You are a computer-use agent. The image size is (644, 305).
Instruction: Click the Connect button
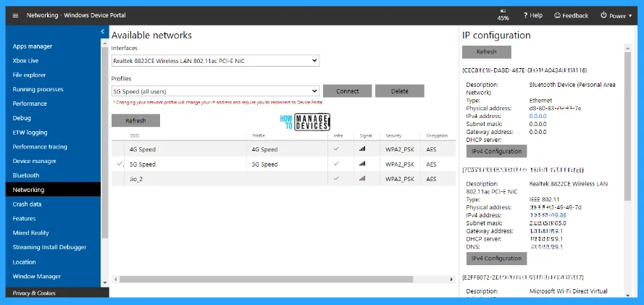coord(348,91)
